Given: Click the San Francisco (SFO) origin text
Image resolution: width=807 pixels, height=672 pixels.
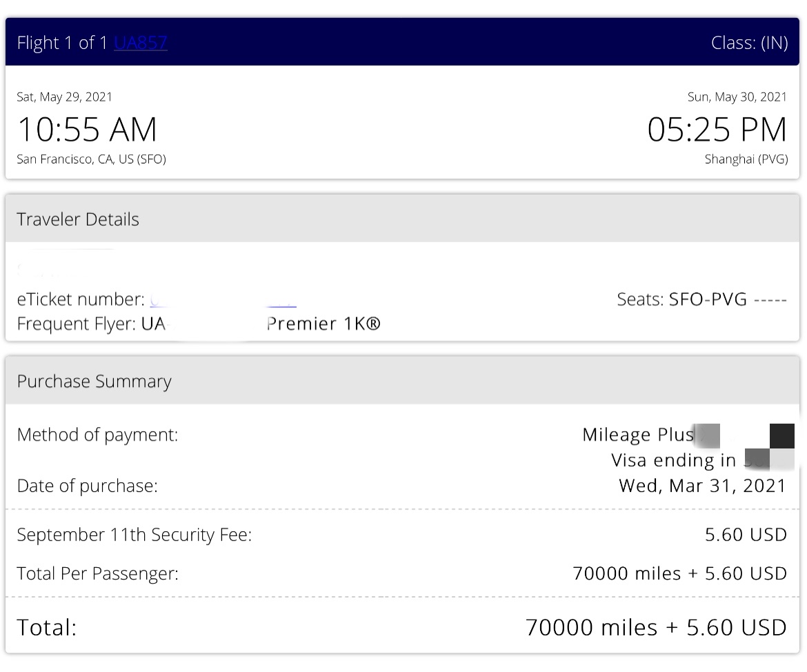Looking at the screenshot, I should tap(91, 159).
